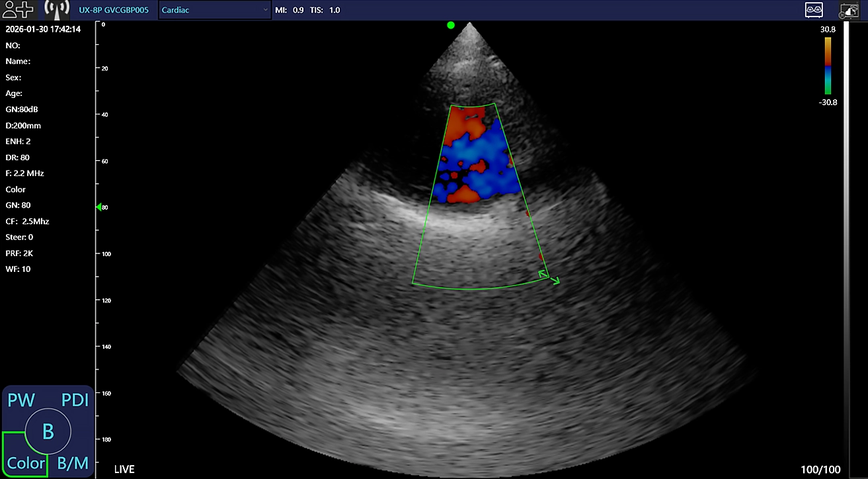Select the B/M mode option

(x=73, y=462)
